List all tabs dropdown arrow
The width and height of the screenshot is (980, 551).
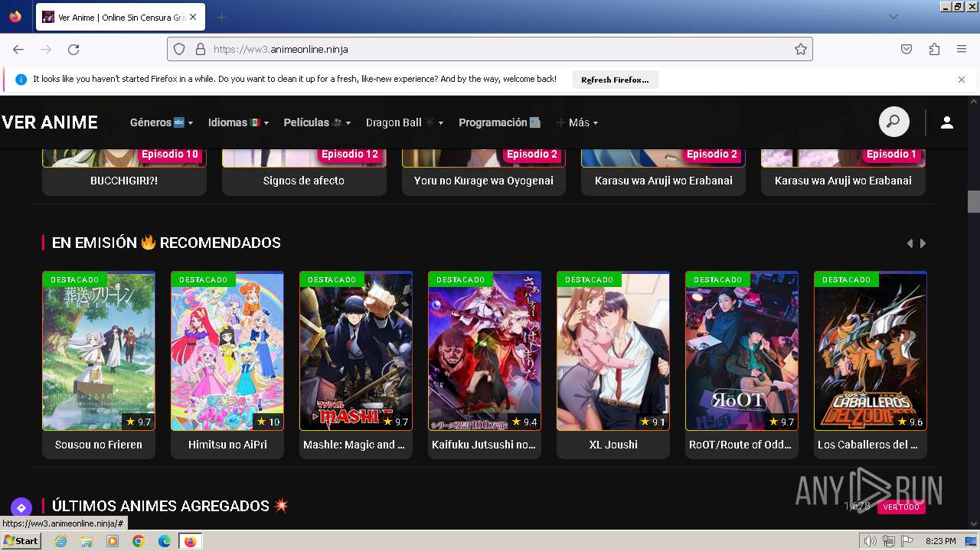pyautogui.click(x=893, y=17)
